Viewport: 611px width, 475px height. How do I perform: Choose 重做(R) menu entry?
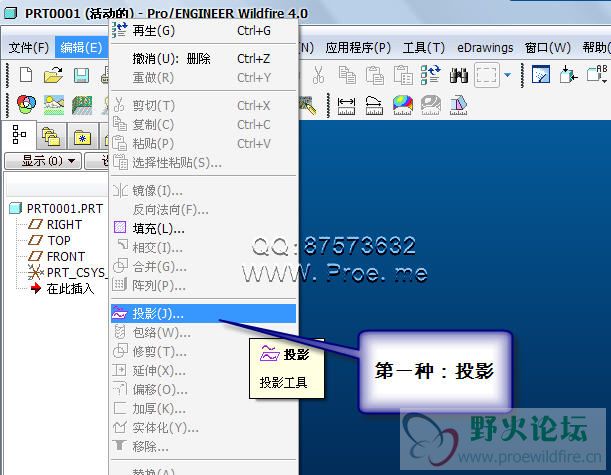point(203,78)
